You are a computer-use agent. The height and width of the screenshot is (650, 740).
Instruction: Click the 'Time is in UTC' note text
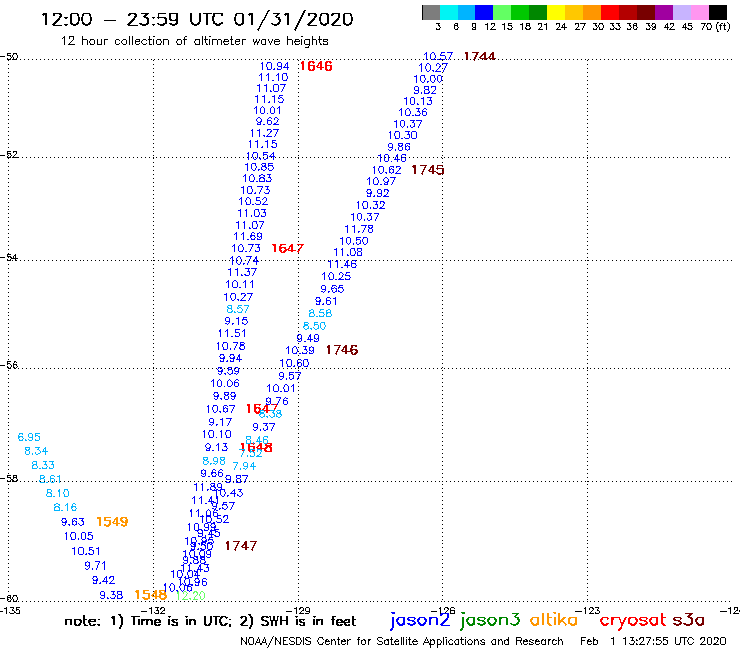(x=180, y=621)
